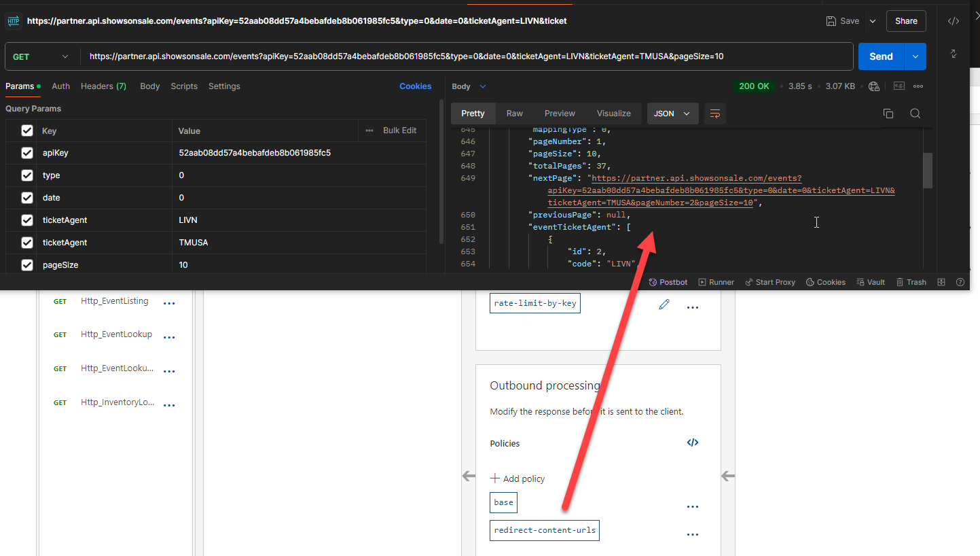The image size is (980, 556).
Task: Open Postbot from the status bar
Action: [668, 282]
